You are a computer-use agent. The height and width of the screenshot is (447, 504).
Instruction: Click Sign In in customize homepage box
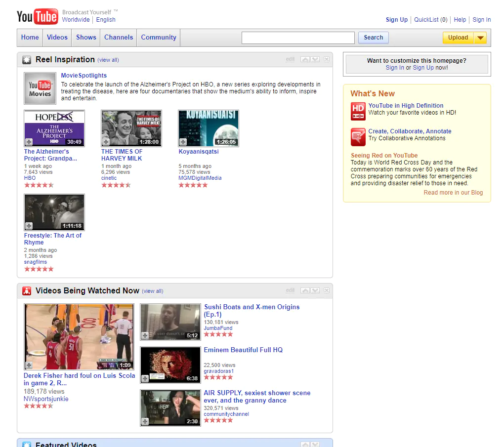click(395, 68)
